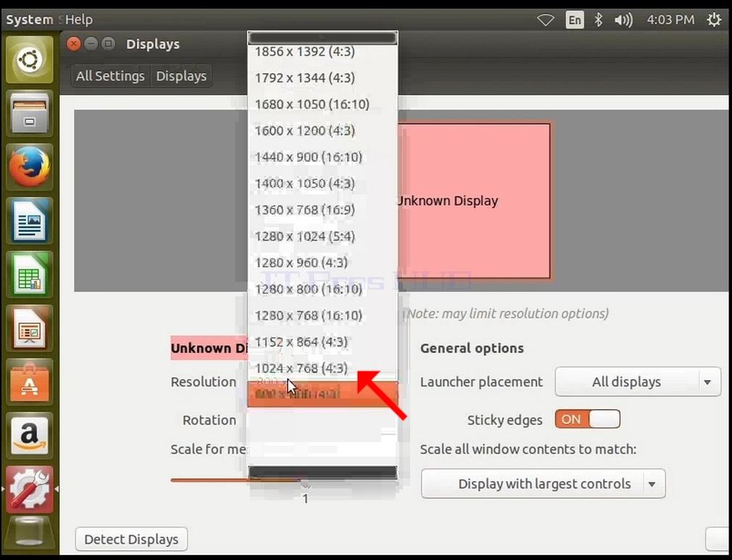The height and width of the screenshot is (560, 732).
Task: Select 1280 x 960 (4:3) resolution
Action: point(323,263)
